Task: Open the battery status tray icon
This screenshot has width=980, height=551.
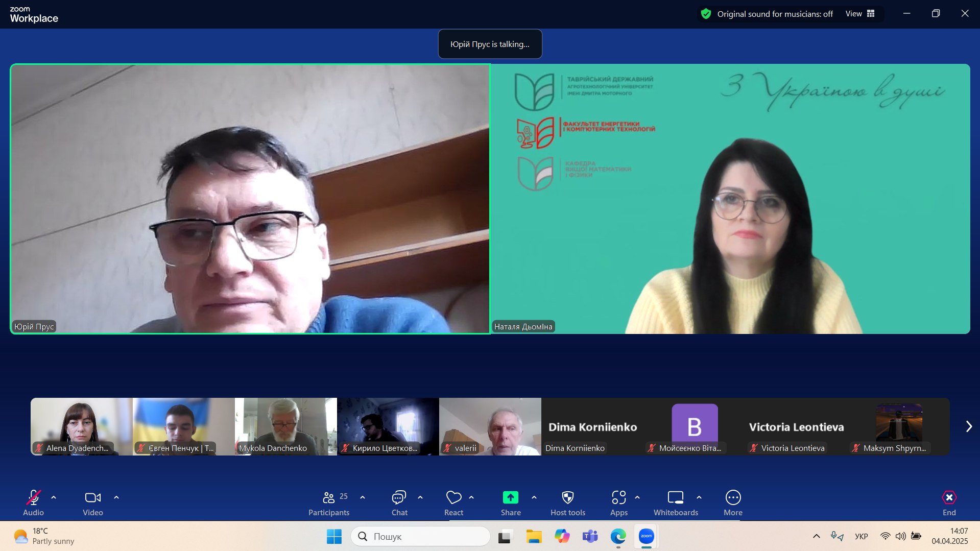Action: 916,536
